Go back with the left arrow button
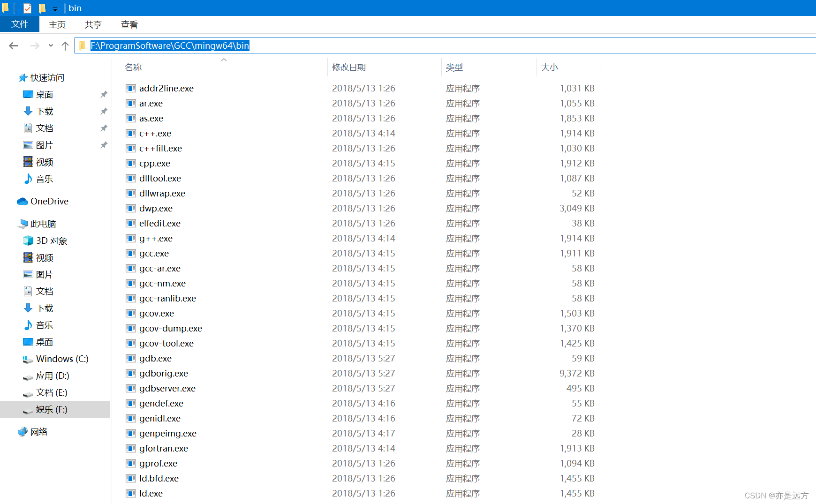This screenshot has height=504, width=816. click(14, 45)
